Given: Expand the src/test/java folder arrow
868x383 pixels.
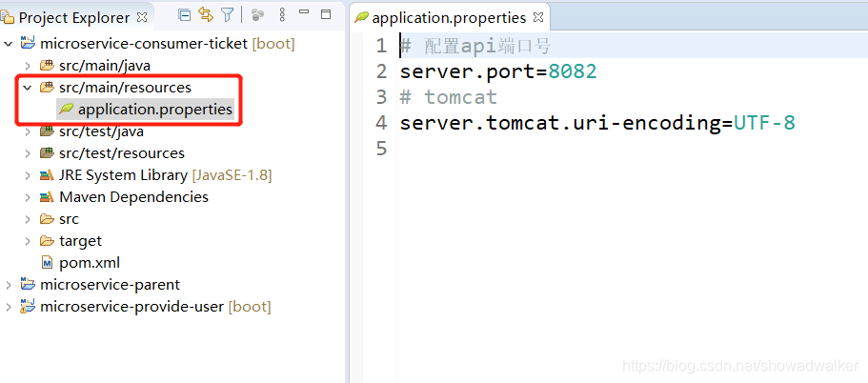Looking at the screenshot, I should click(x=28, y=131).
